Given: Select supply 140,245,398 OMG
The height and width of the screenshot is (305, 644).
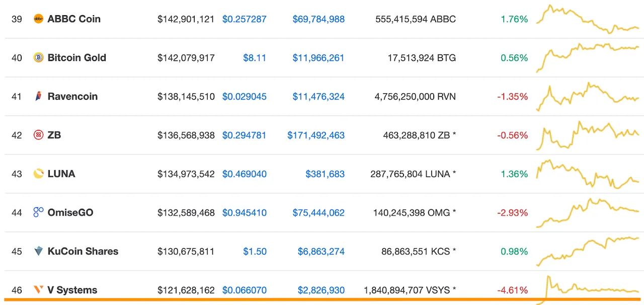Looking at the screenshot, I should pyautogui.click(x=415, y=213).
